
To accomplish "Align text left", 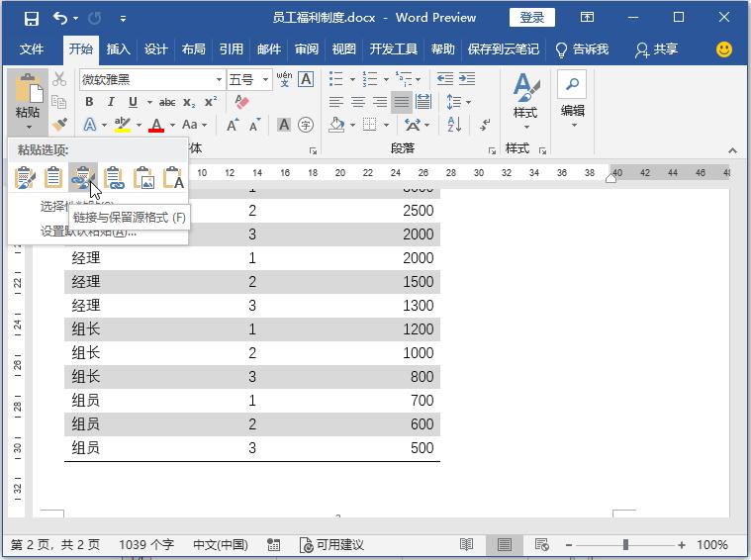I will pyautogui.click(x=336, y=102).
